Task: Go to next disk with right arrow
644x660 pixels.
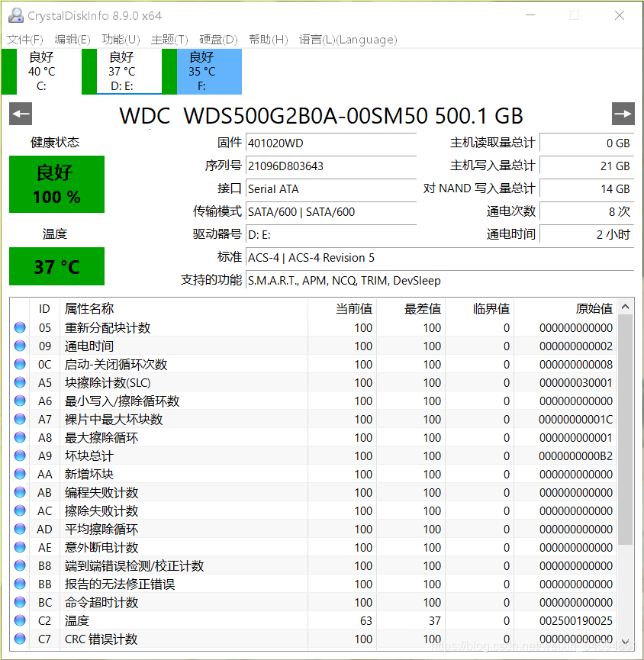Action: pos(623,114)
